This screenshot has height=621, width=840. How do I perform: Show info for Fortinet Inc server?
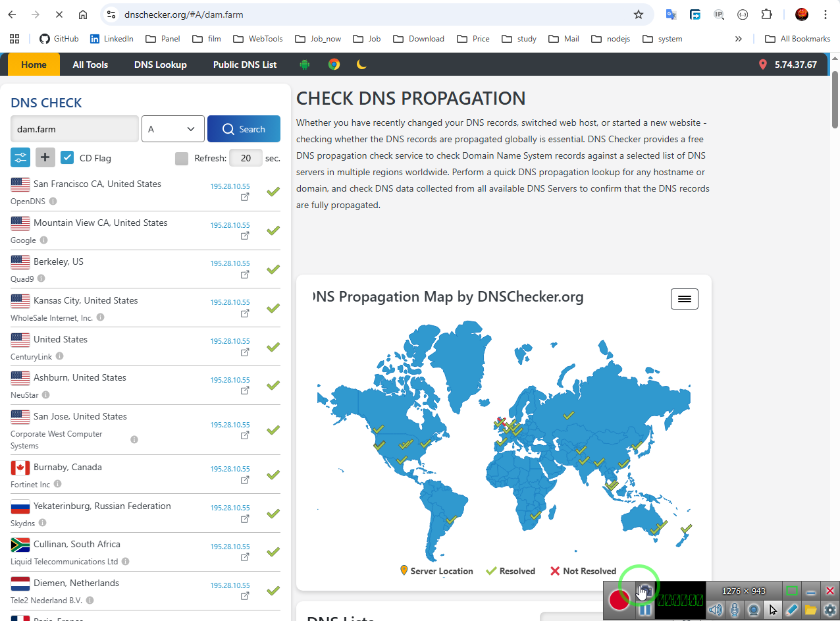57,484
